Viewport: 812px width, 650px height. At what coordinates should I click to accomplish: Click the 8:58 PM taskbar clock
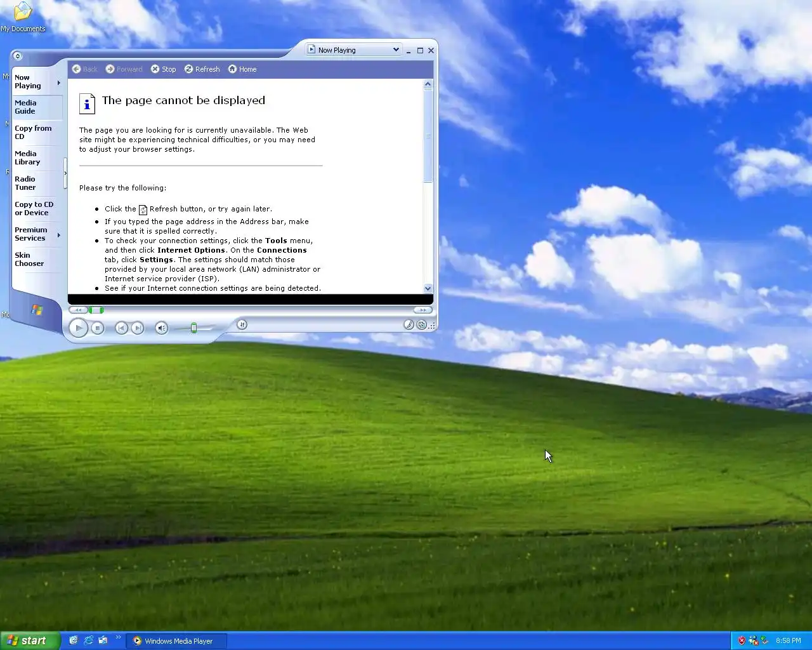coord(789,641)
